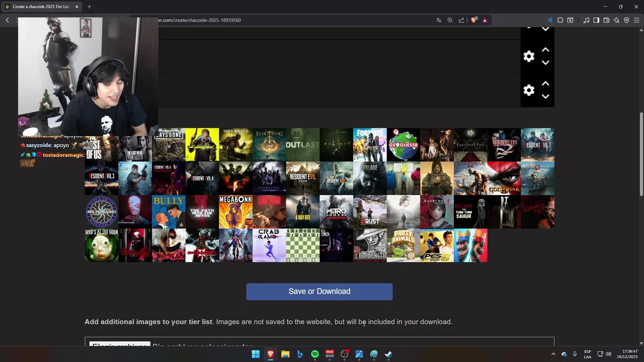The image size is (644, 362).
Task: Choose the Millonario quiz game thumbnail
Action: (x=102, y=212)
